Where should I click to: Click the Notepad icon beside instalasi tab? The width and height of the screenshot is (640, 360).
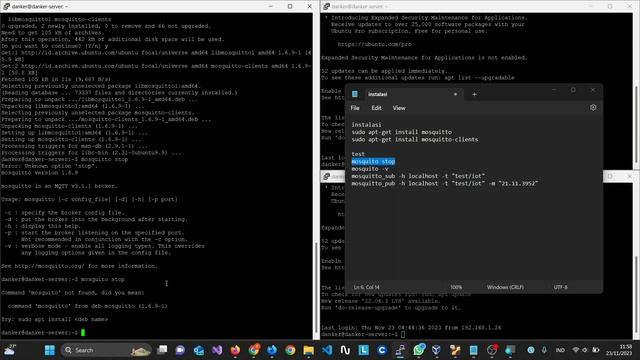(355, 94)
